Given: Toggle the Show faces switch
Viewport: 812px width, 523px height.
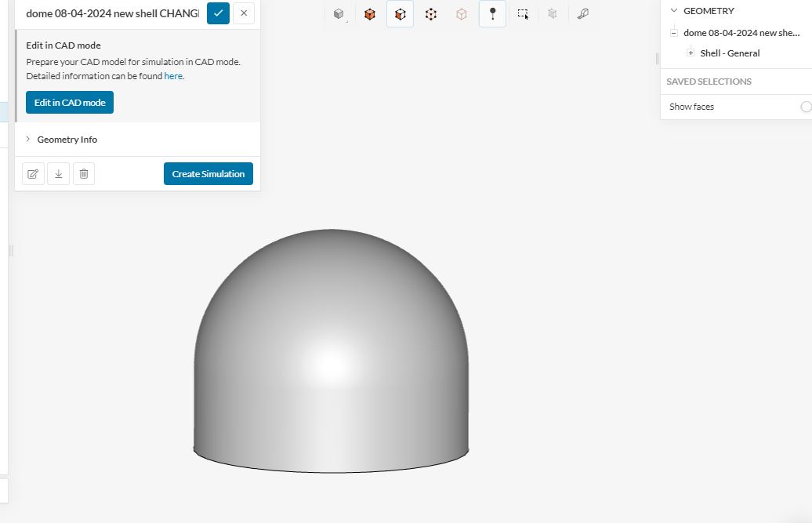Looking at the screenshot, I should coord(806,107).
